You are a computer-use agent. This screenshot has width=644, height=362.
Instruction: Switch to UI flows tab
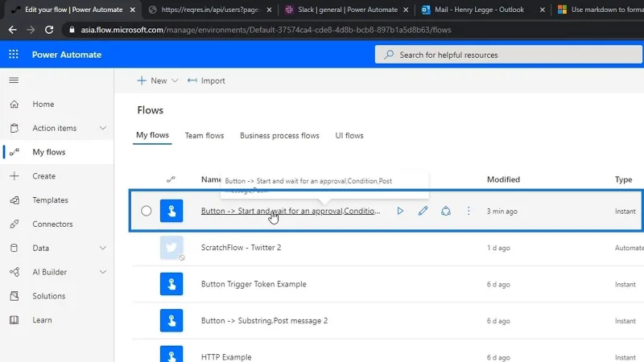pos(349,135)
